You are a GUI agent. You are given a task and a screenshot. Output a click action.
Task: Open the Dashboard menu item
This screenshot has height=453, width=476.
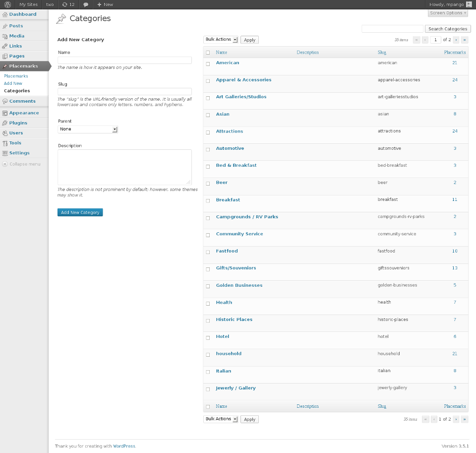(23, 14)
